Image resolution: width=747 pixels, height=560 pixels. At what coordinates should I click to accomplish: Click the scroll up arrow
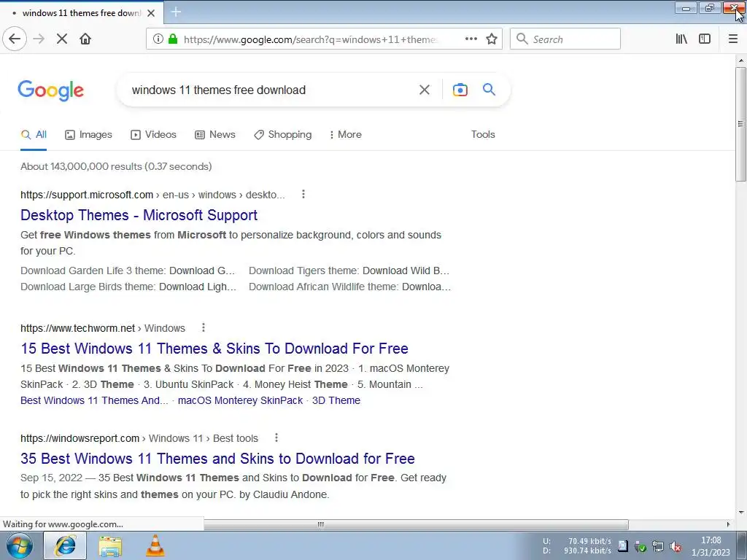pyautogui.click(x=741, y=61)
